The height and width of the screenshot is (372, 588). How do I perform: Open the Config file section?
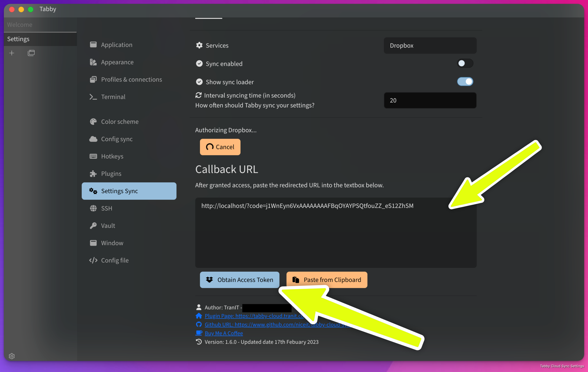(129, 260)
